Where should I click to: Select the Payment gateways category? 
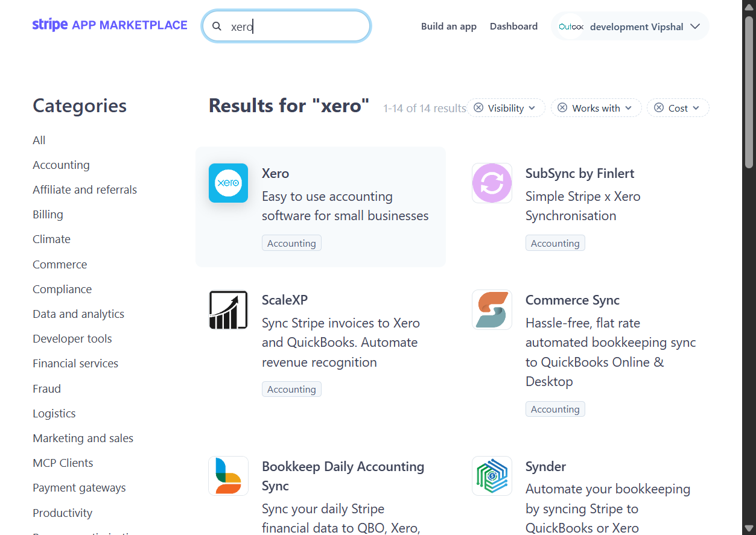pyautogui.click(x=79, y=488)
